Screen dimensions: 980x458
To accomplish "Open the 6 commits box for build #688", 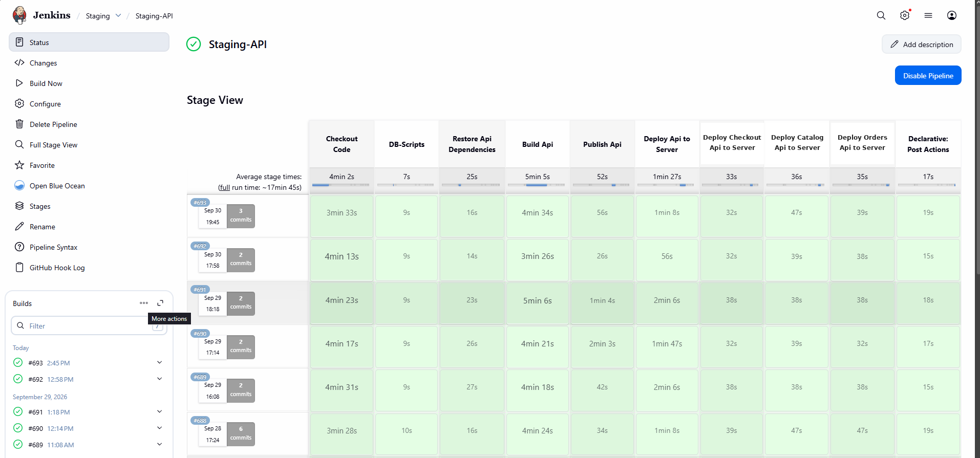I will pos(241,433).
